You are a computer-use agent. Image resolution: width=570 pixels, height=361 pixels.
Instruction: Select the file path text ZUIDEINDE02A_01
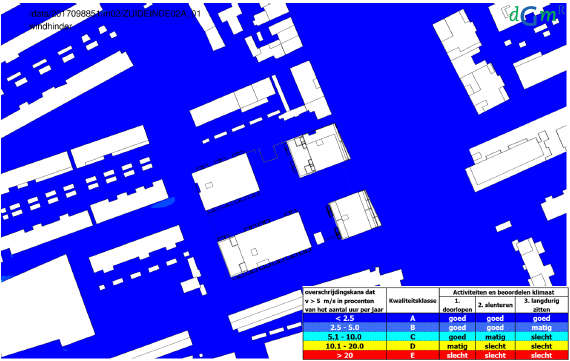tap(160, 14)
